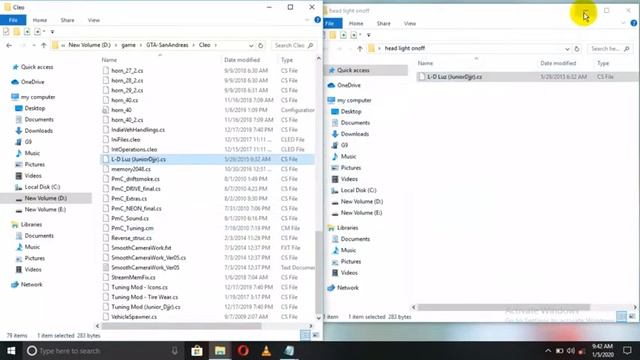Open Downloads in Cleo navigation pane
640x360 pixels.
(x=38, y=131)
